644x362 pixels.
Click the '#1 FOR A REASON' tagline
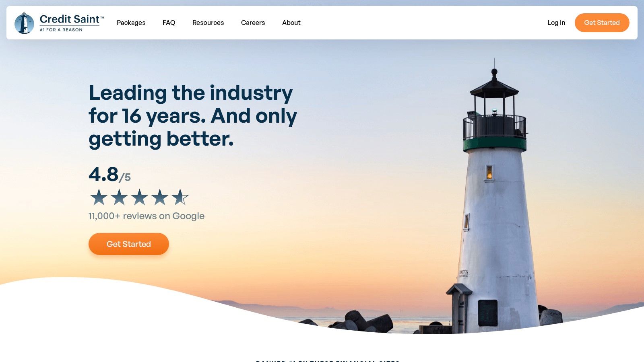click(61, 30)
